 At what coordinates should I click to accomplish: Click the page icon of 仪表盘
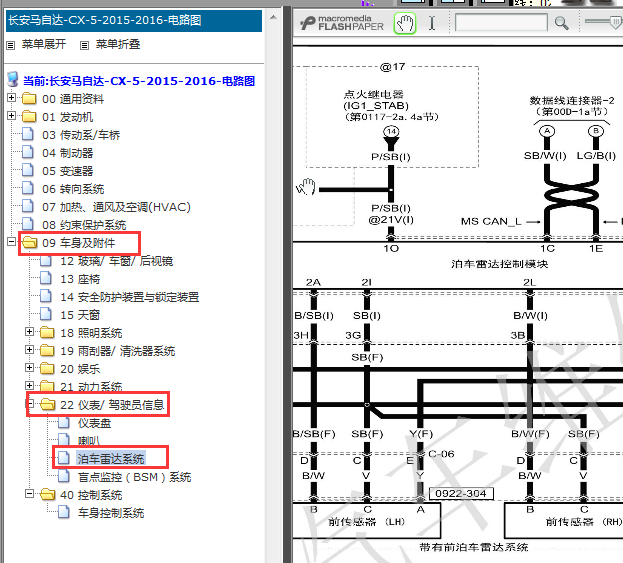click(x=64, y=422)
